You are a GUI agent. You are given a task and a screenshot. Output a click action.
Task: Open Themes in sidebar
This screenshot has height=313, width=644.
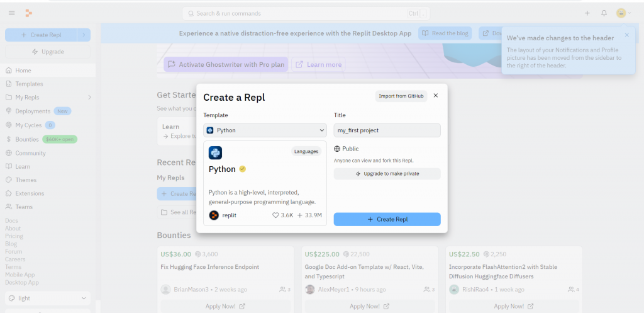point(48,179)
